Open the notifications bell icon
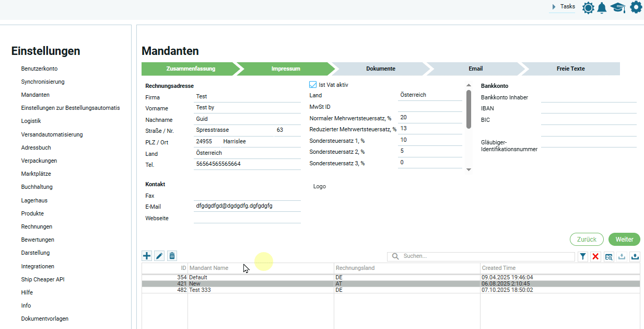The height and width of the screenshot is (329, 644). click(x=602, y=7)
